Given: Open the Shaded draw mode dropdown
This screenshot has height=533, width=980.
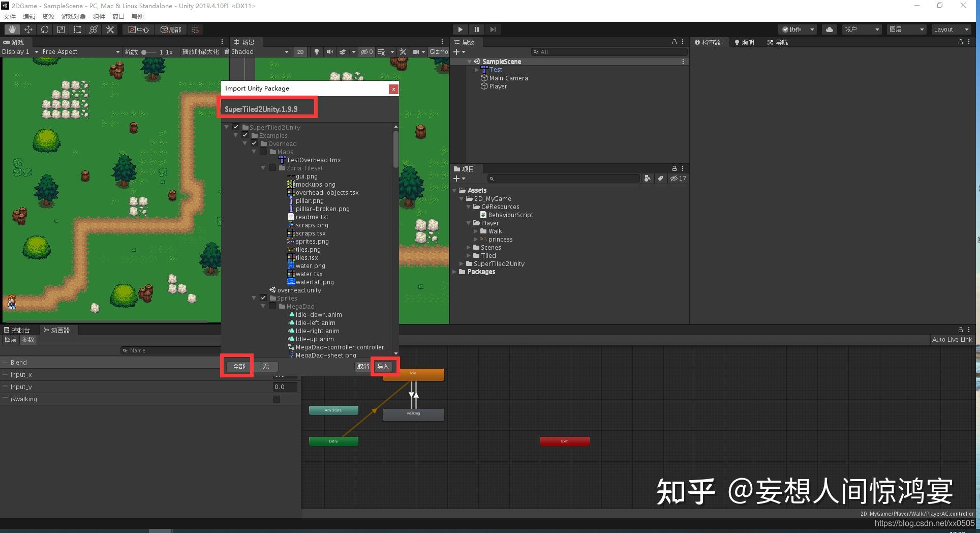Looking at the screenshot, I should coord(259,51).
